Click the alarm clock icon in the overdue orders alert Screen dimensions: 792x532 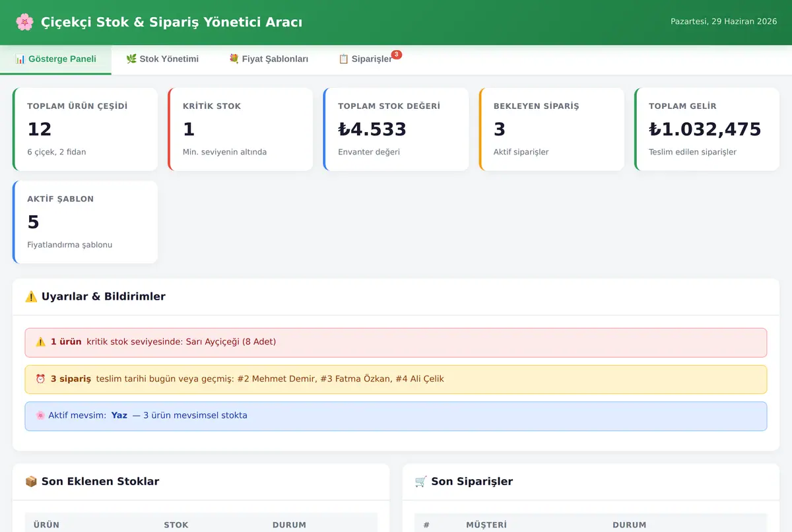(40, 379)
